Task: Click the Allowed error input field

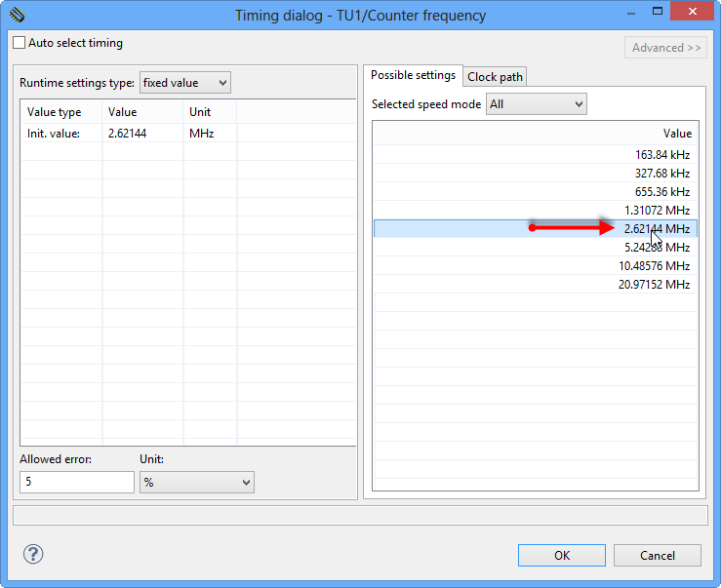Action: pos(77,482)
